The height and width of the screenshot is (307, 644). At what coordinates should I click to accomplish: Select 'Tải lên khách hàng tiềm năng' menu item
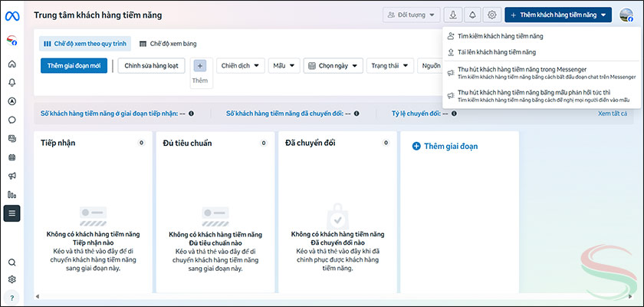tap(496, 52)
